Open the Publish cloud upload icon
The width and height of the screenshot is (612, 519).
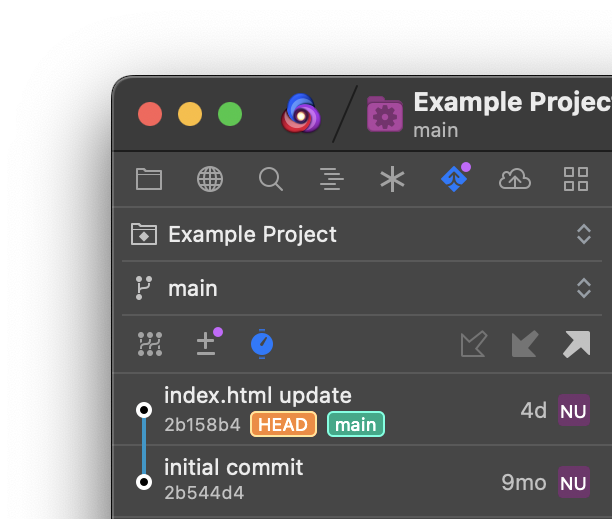(x=515, y=179)
